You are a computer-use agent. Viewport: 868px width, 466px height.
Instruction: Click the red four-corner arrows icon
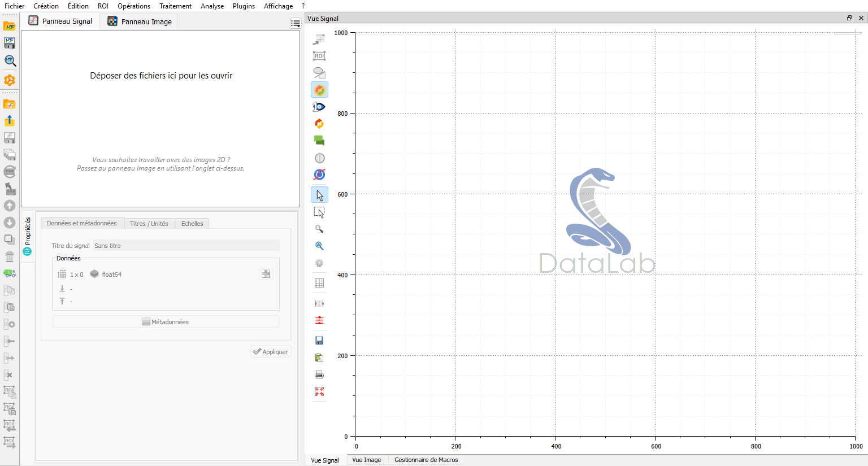(x=319, y=391)
